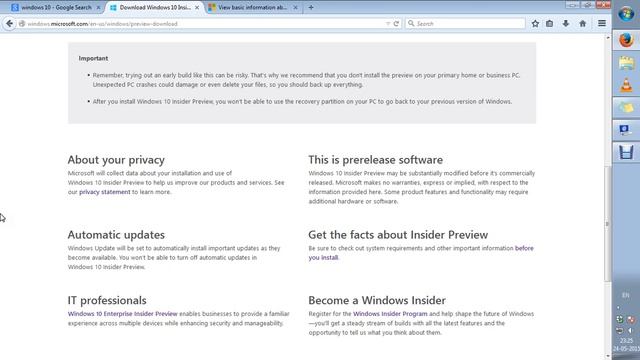Click the page vertical scrollbar thumb

pyautogui.click(x=608, y=224)
